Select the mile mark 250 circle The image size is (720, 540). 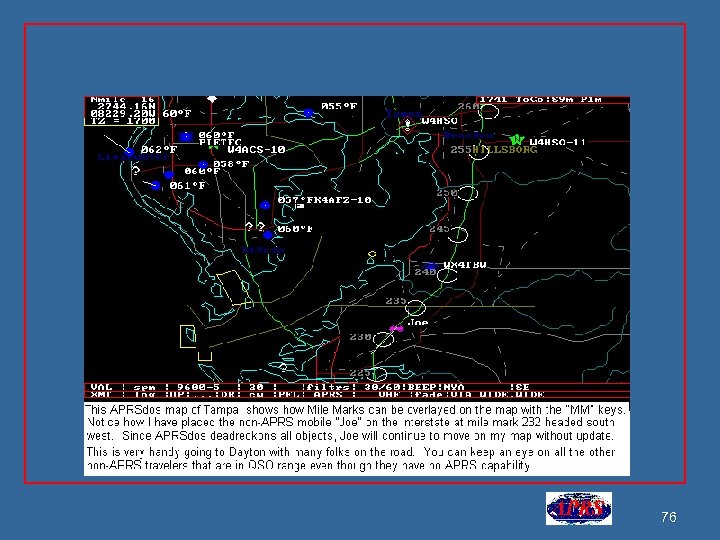(467, 193)
